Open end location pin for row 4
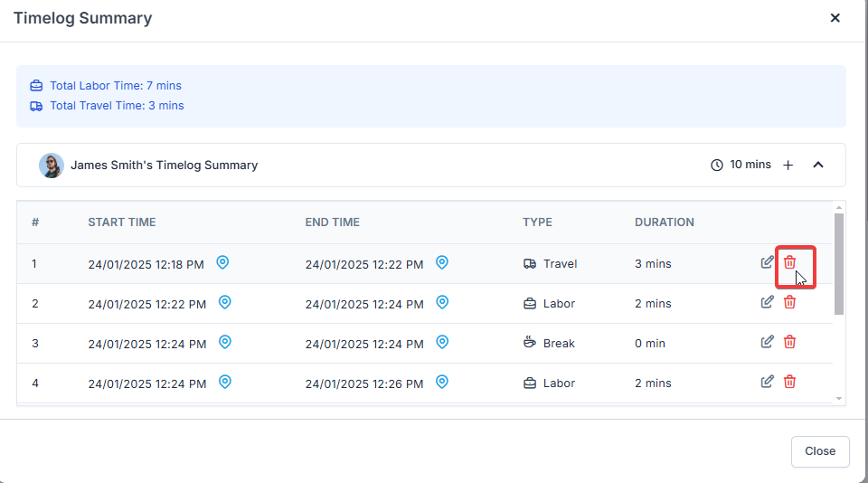The height and width of the screenshot is (483, 868). point(442,382)
